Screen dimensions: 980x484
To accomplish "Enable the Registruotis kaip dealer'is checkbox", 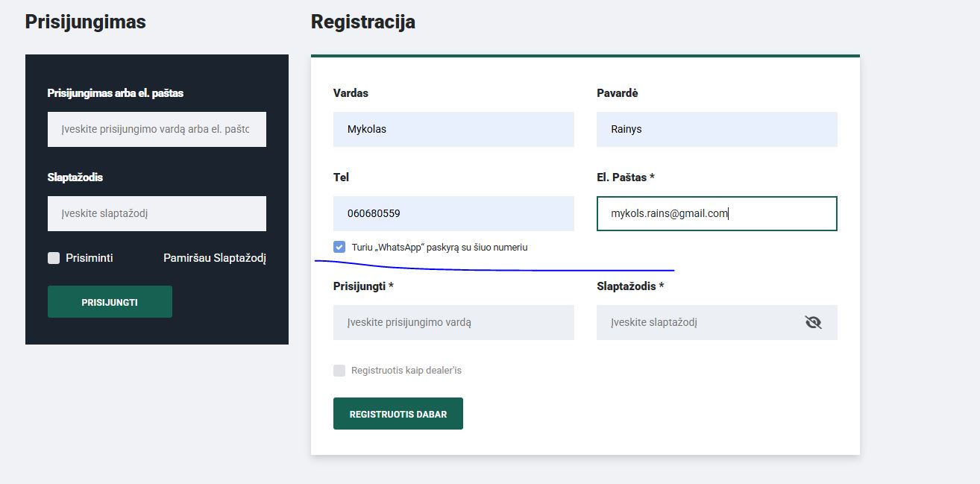I will click(x=339, y=371).
